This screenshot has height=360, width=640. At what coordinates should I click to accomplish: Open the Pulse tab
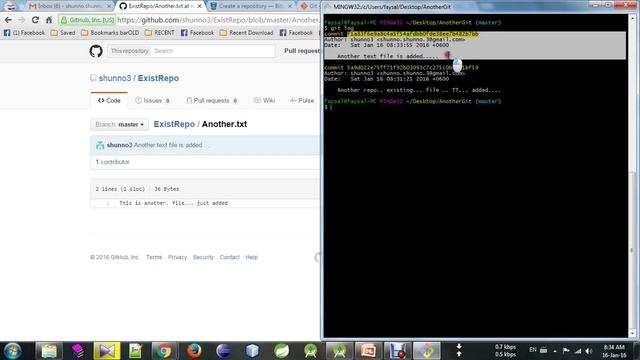click(x=302, y=100)
